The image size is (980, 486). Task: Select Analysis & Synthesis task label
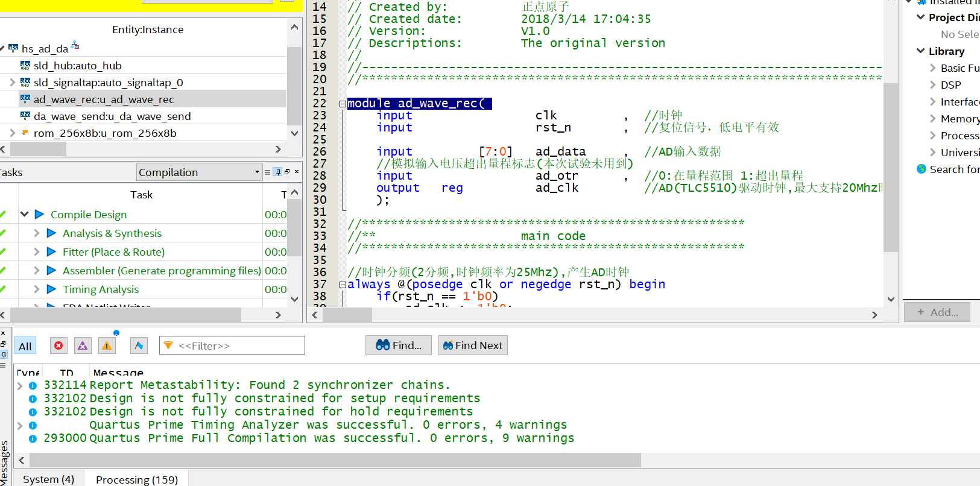(x=112, y=233)
